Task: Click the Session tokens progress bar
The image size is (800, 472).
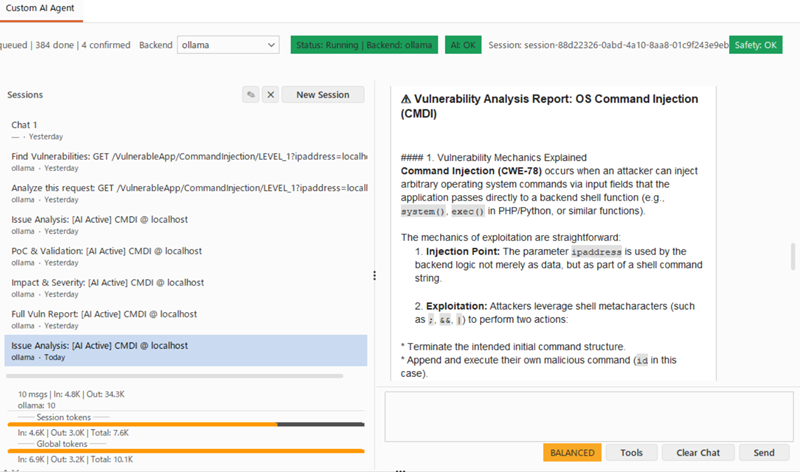Action: [186, 424]
